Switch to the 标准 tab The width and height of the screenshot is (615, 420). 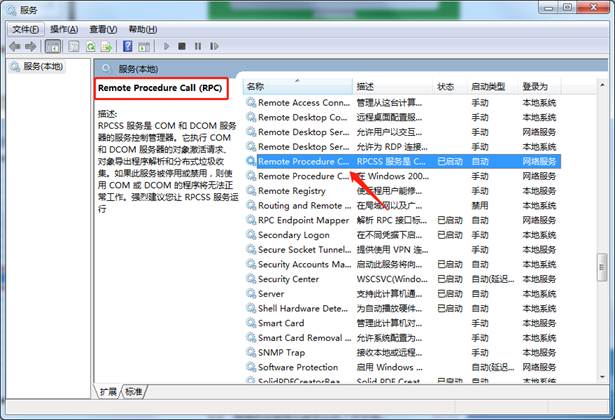134,391
